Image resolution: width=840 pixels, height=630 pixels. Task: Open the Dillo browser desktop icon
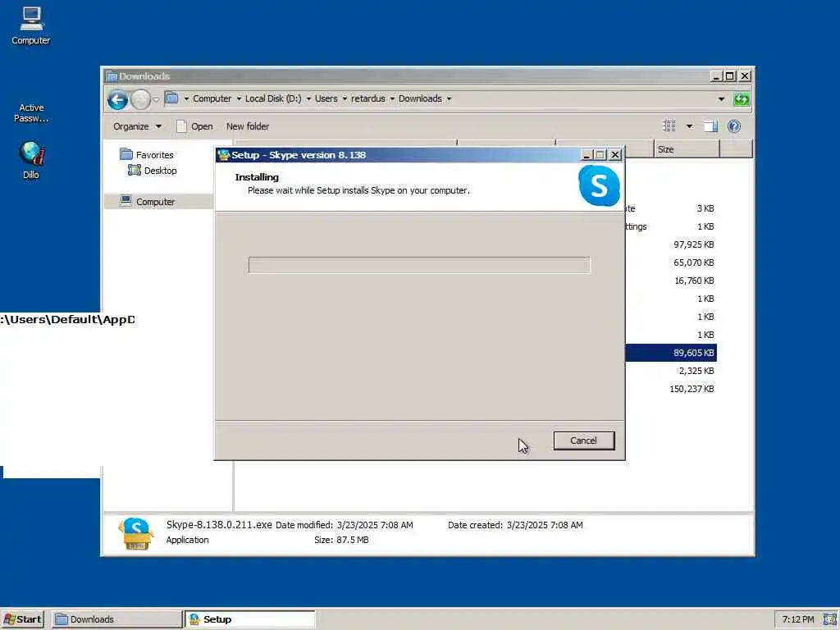pos(31,161)
